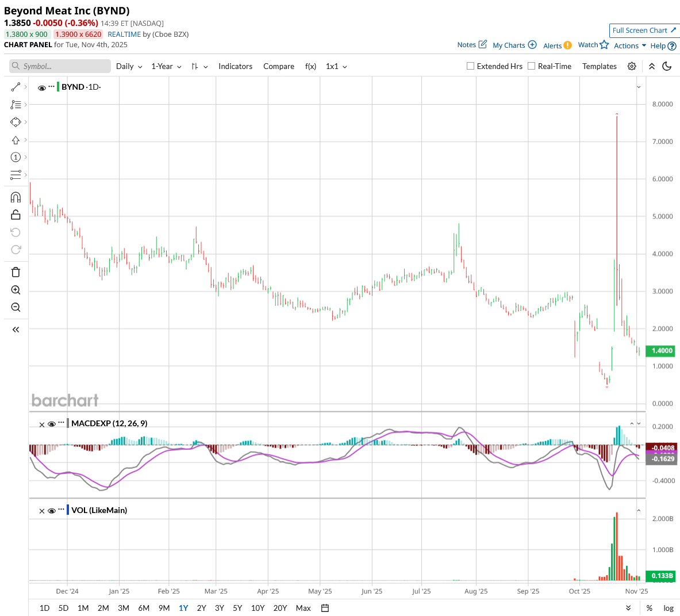Screen dimensions: 680x616
Task: Click the VOL blue color swatch
Action: [x=68, y=510]
